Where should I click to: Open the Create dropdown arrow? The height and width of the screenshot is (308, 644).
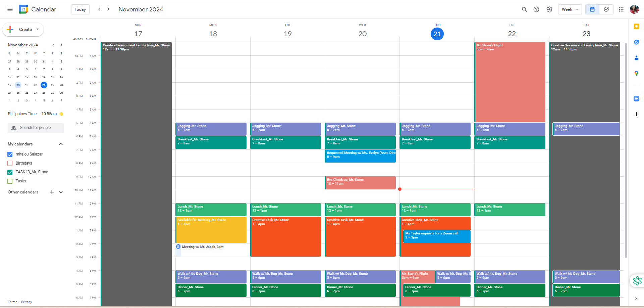coord(38,29)
